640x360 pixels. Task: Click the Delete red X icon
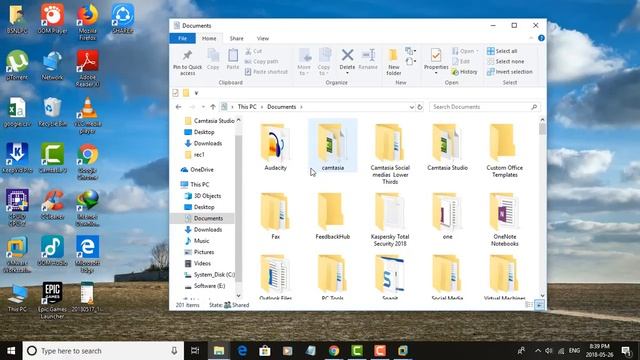tap(347, 55)
